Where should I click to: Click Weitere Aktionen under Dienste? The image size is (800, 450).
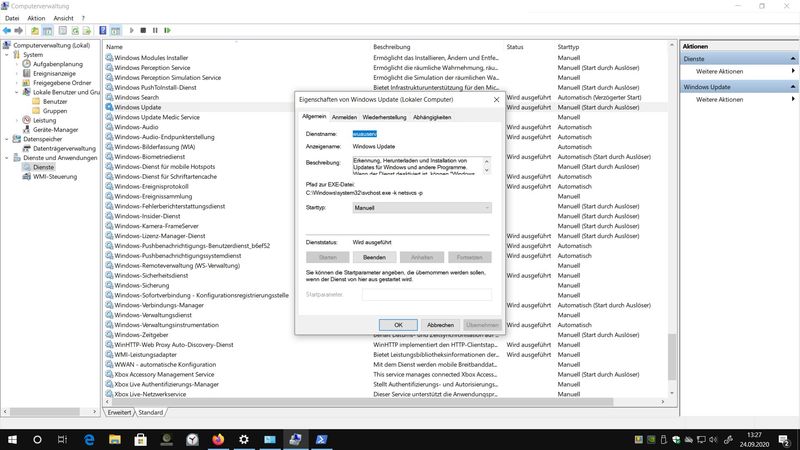tap(719, 71)
